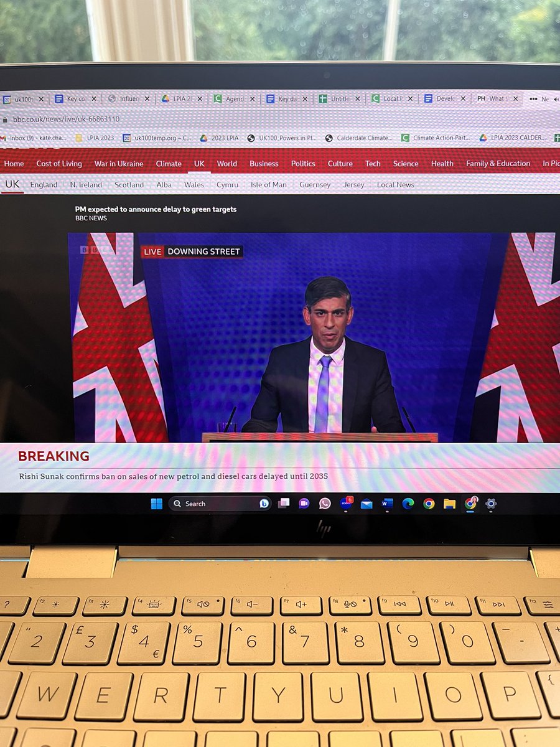Open Settings gear on the taskbar

[491, 504]
